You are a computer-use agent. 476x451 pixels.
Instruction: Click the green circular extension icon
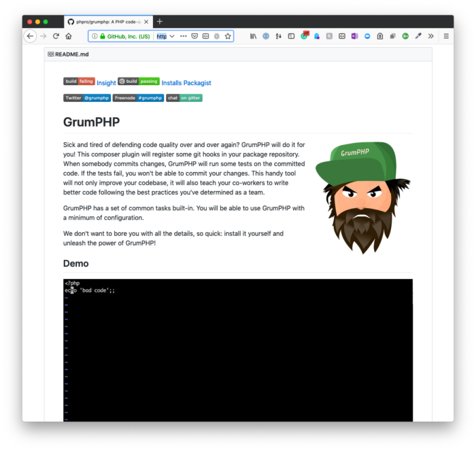click(x=405, y=36)
